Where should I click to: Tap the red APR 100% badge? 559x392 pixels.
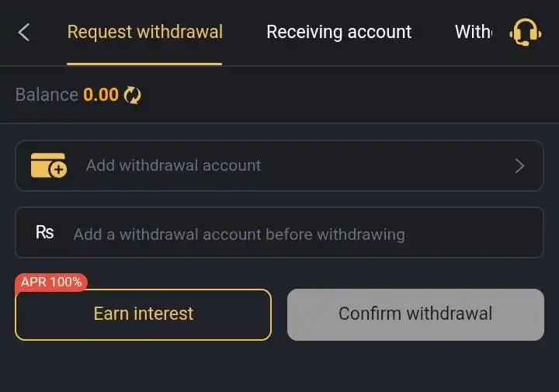(x=51, y=283)
